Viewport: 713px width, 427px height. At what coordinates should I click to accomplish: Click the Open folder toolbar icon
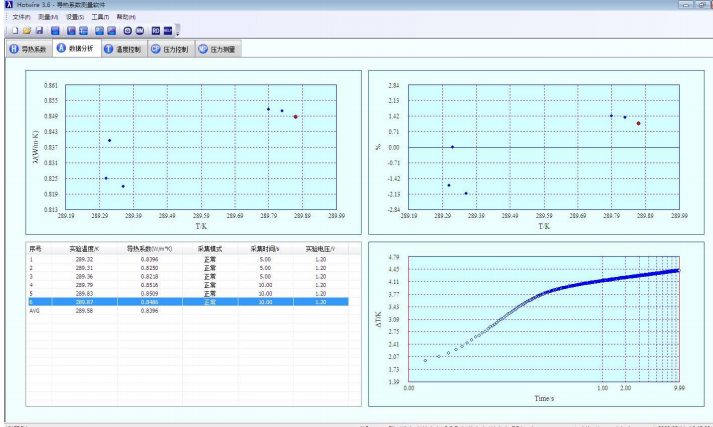[x=27, y=30]
